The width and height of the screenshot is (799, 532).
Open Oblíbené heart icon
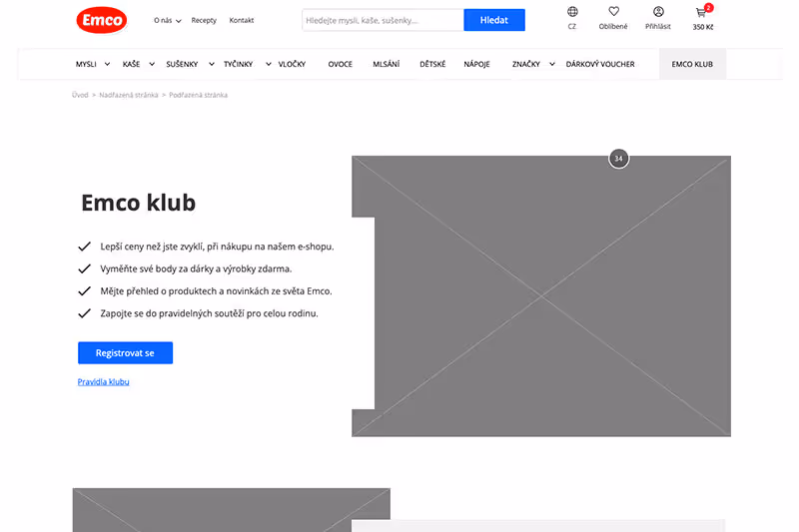(613, 11)
